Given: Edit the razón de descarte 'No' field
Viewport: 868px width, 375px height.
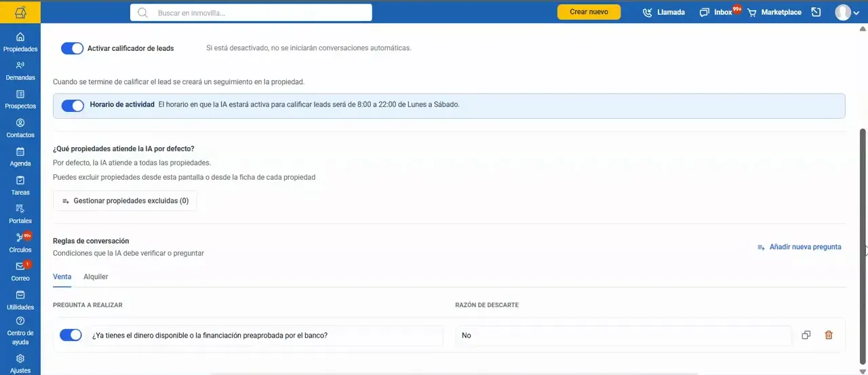Looking at the screenshot, I should [624, 336].
